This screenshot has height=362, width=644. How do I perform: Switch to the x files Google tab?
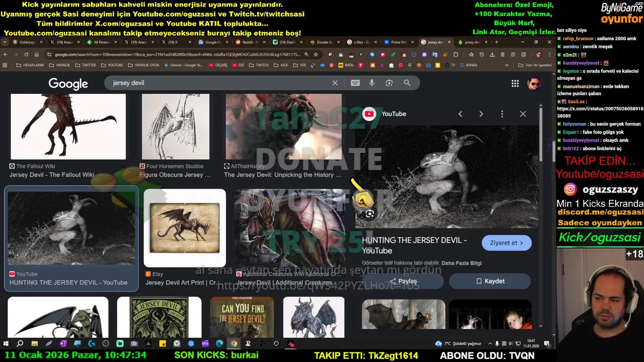coord(362,42)
